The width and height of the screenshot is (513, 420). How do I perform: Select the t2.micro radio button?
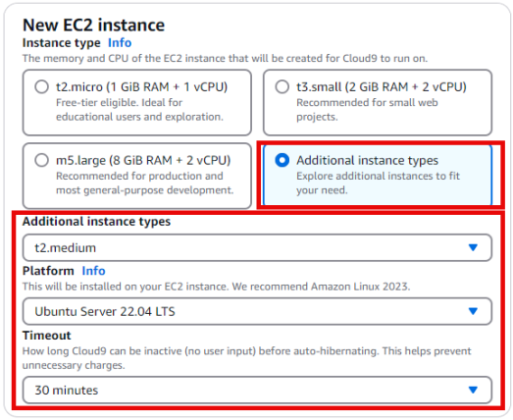click(41, 87)
